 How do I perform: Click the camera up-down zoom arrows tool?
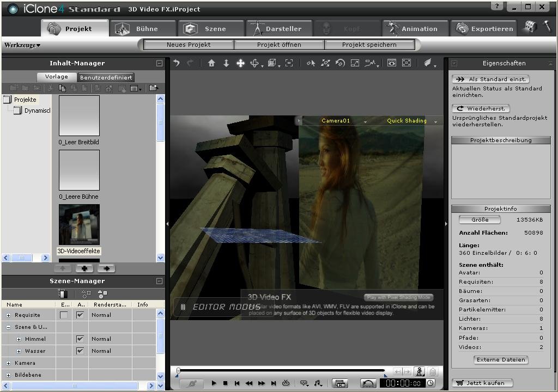pos(226,63)
